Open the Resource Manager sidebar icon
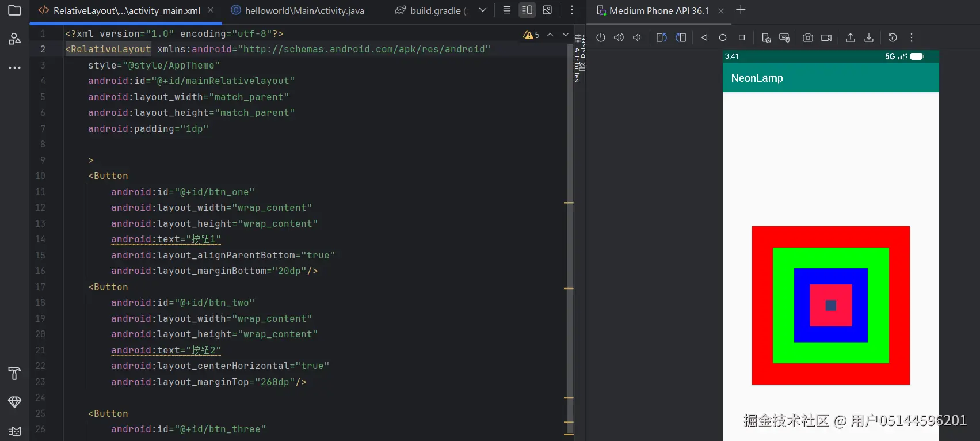This screenshot has width=980, height=441. tap(14, 39)
